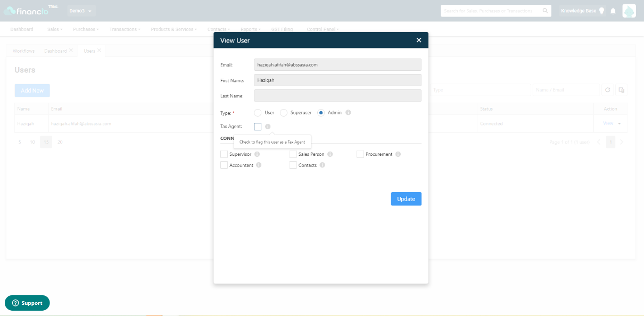Screen dimensions: 644x316
Task: Switch to the Workflows tab
Action: [x=23, y=51]
